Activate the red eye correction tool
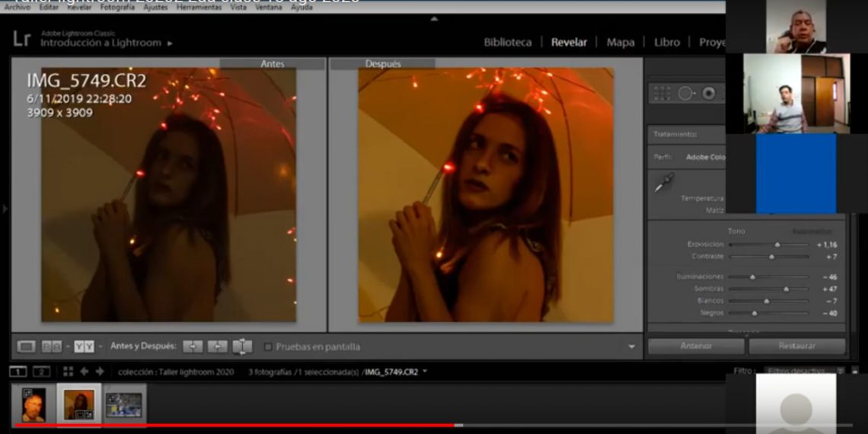This screenshot has height=434, width=868. 709,93
